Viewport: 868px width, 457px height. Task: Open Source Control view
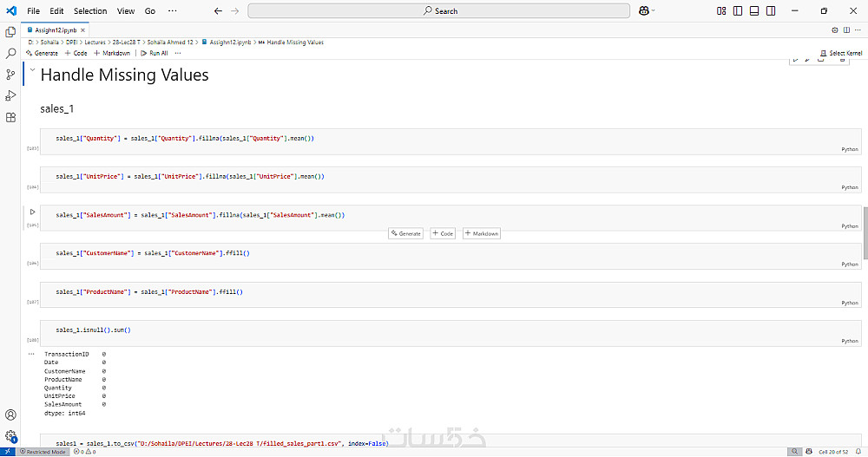10,75
